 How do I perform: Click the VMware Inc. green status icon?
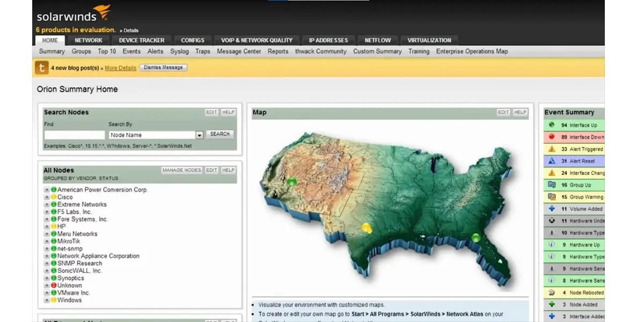point(54,293)
